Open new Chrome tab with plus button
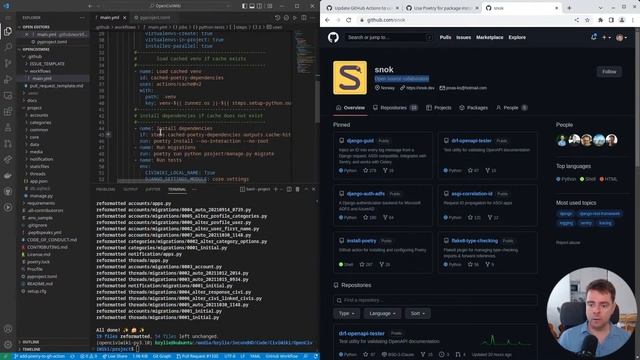Image resolution: width=640 pixels, height=360 pixels. (x=569, y=8)
